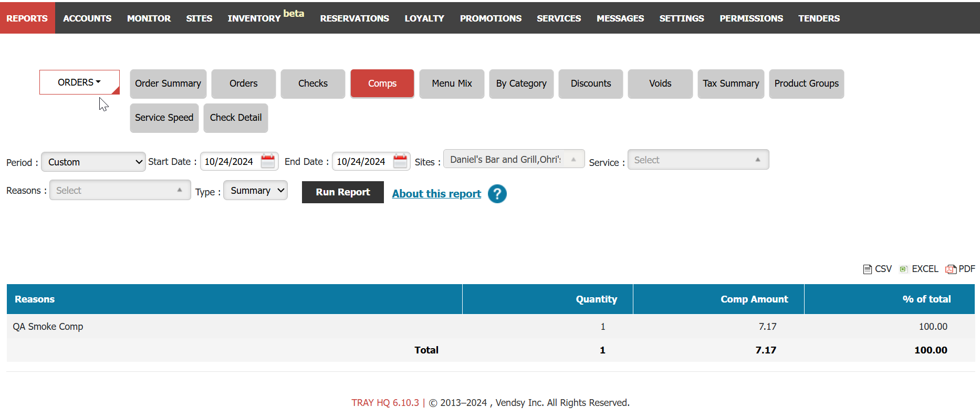Open the RESERVATIONS menu
The height and width of the screenshot is (417, 980).
pos(355,18)
